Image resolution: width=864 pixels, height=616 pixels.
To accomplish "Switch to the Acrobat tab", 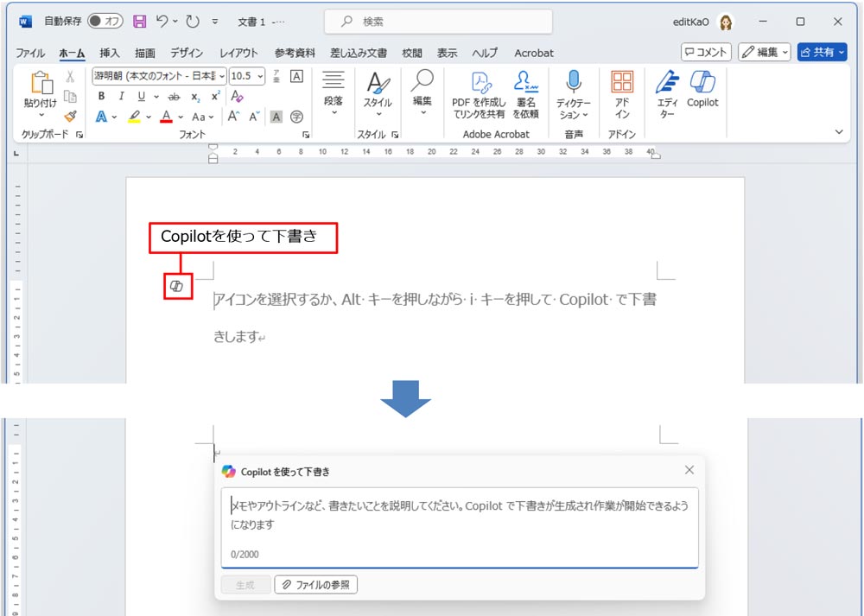I will coord(533,53).
